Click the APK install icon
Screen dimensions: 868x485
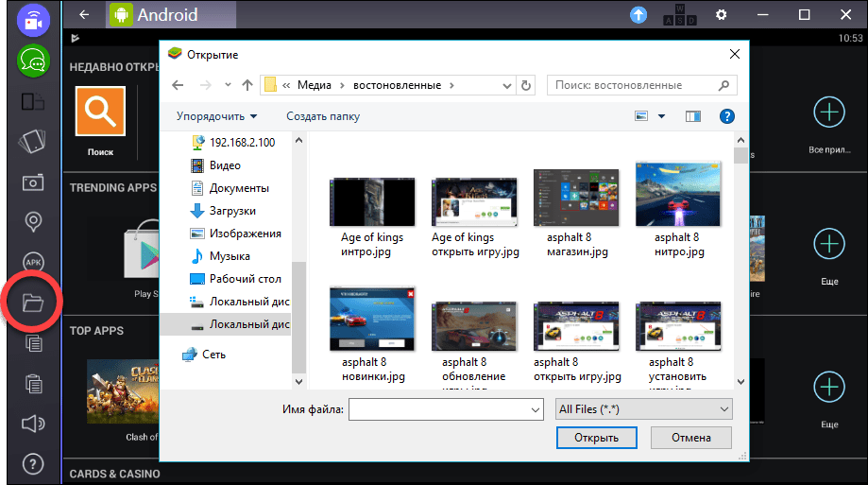click(x=33, y=262)
